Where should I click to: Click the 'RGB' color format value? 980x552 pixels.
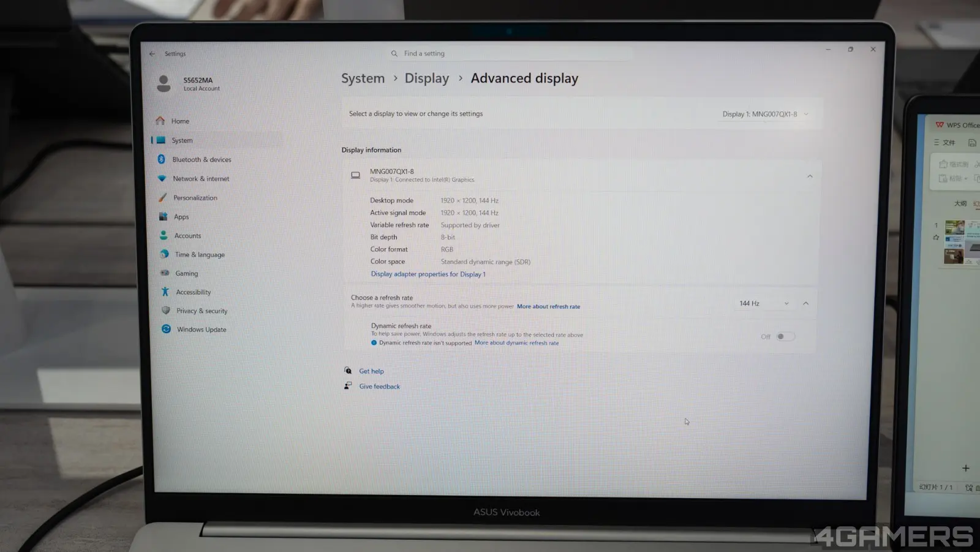click(447, 250)
